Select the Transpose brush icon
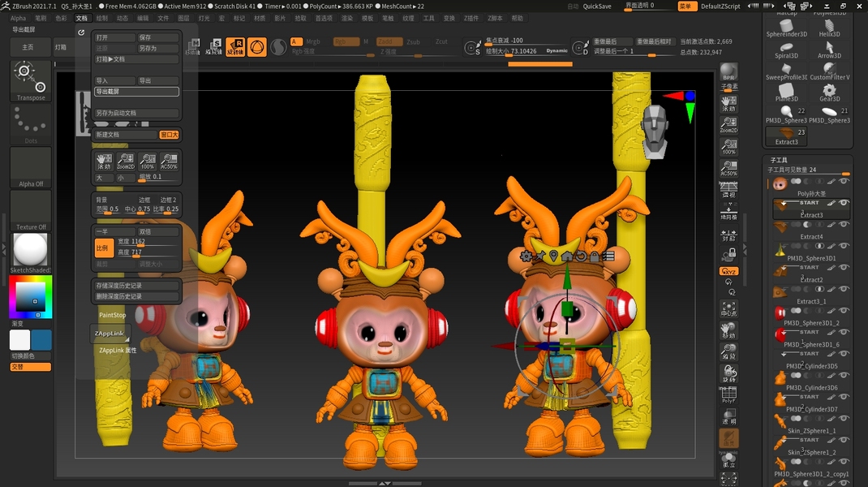This screenshot has height=487, width=868. [x=31, y=81]
